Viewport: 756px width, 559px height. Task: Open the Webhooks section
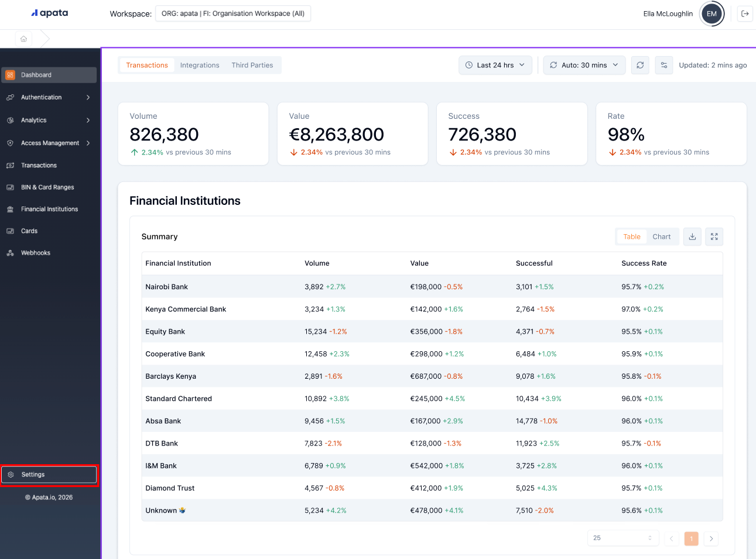point(37,252)
